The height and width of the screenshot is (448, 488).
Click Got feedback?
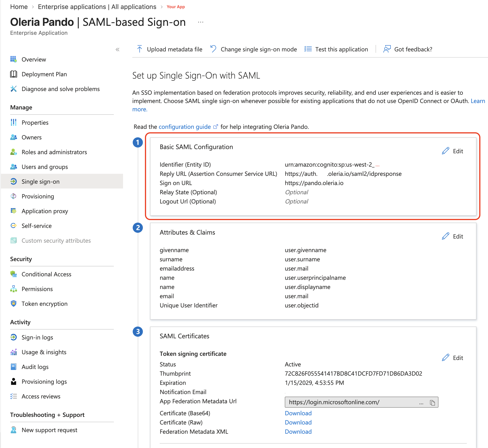[408, 49]
